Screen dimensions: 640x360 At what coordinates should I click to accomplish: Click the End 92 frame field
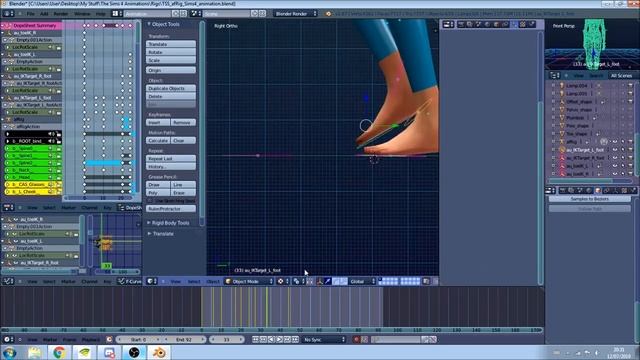pos(184,340)
